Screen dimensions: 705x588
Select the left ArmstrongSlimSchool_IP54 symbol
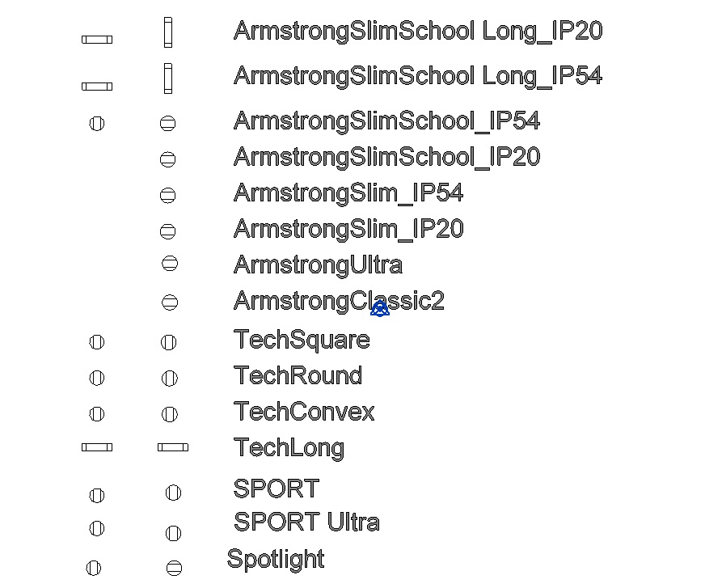tap(97, 123)
